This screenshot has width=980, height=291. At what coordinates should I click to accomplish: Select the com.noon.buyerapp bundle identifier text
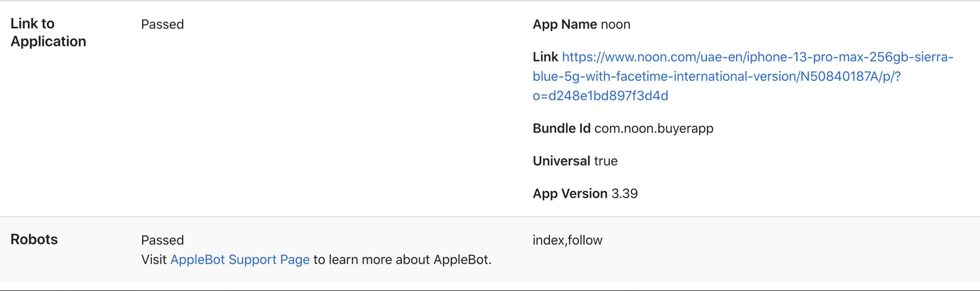(654, 128)
